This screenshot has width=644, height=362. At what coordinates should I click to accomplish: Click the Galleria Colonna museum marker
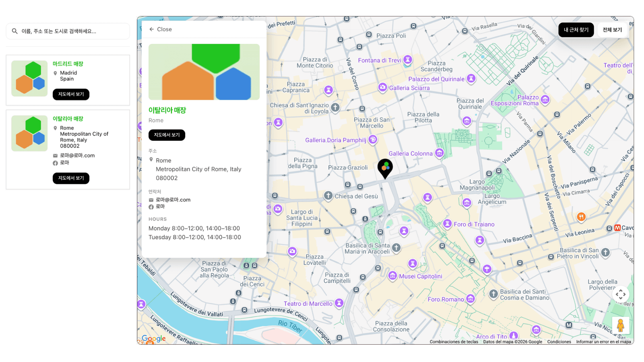coord(440,153)
